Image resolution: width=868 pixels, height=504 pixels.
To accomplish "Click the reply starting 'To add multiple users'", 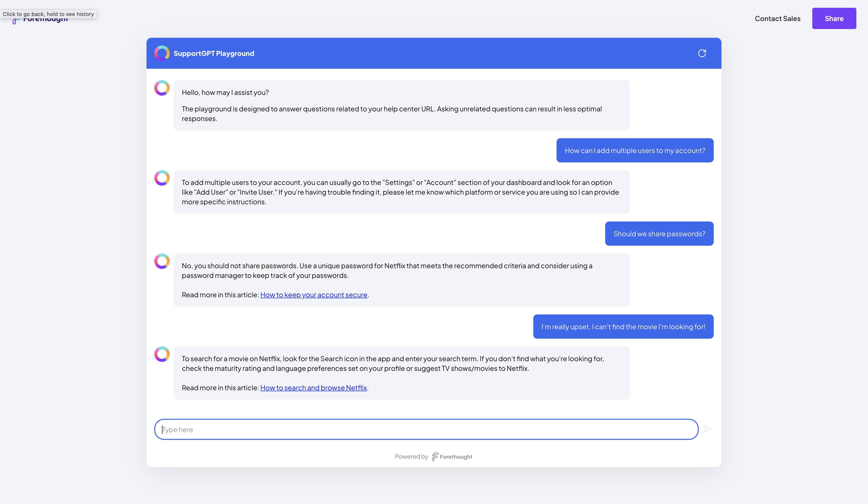I will 402,192.
